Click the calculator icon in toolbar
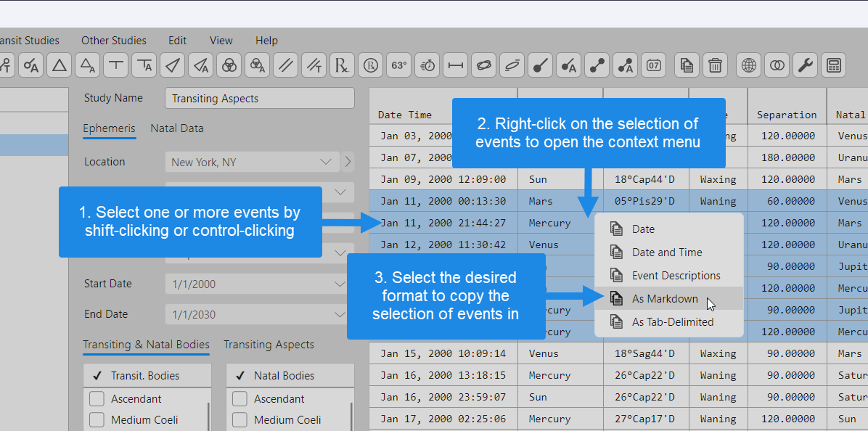The image size is (868, 431). click(x=833, y=65)
